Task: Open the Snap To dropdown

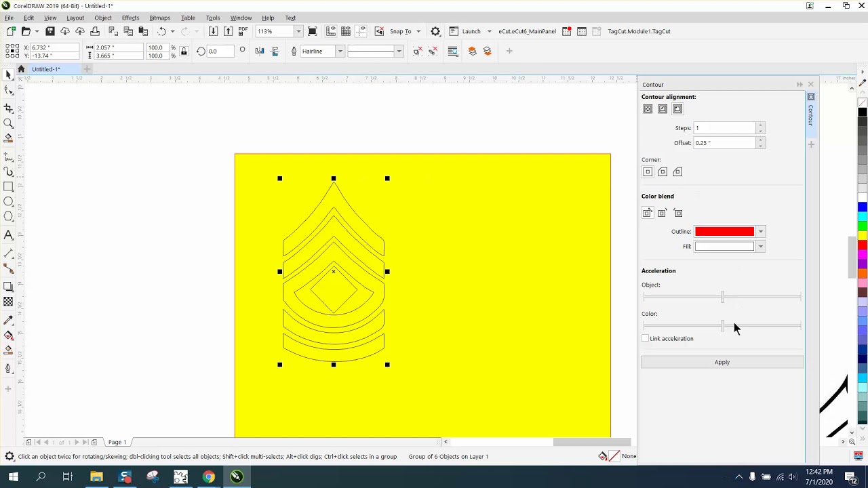Action: [418, 31]
